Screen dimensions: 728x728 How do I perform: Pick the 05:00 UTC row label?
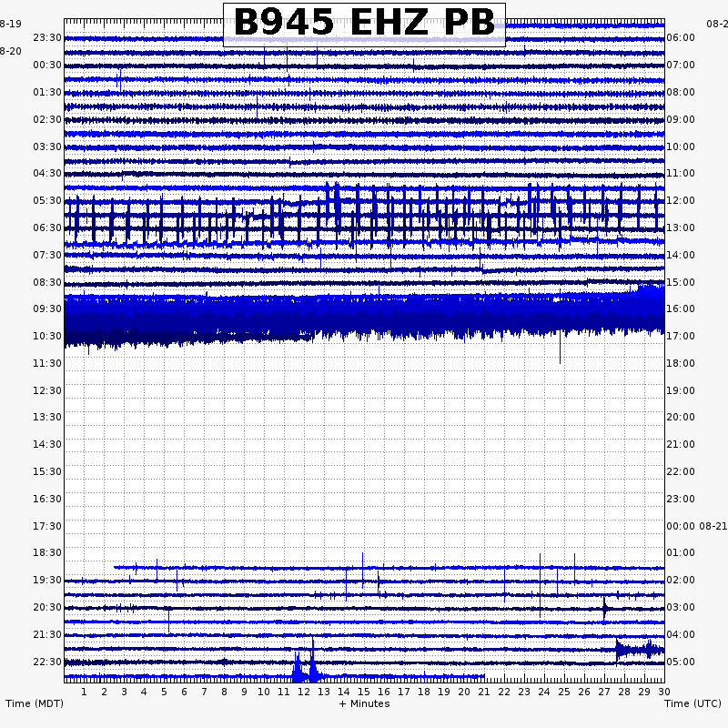point(681,662)
